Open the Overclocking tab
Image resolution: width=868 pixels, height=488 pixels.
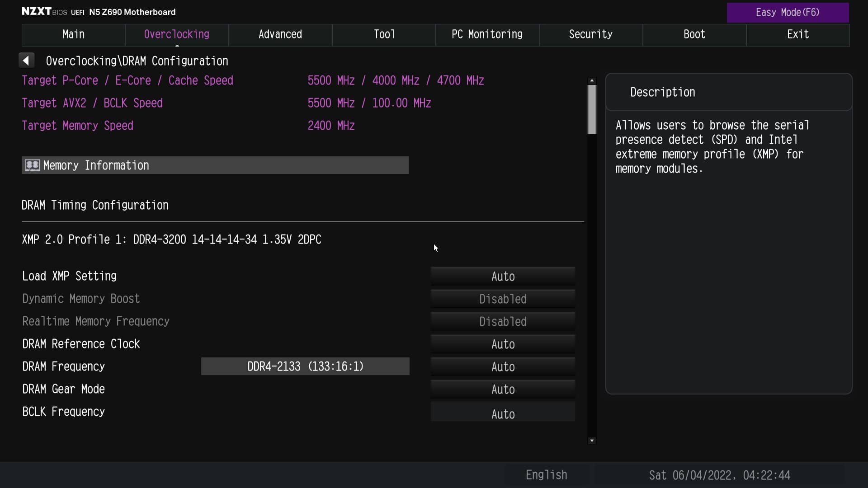(177, 35)
